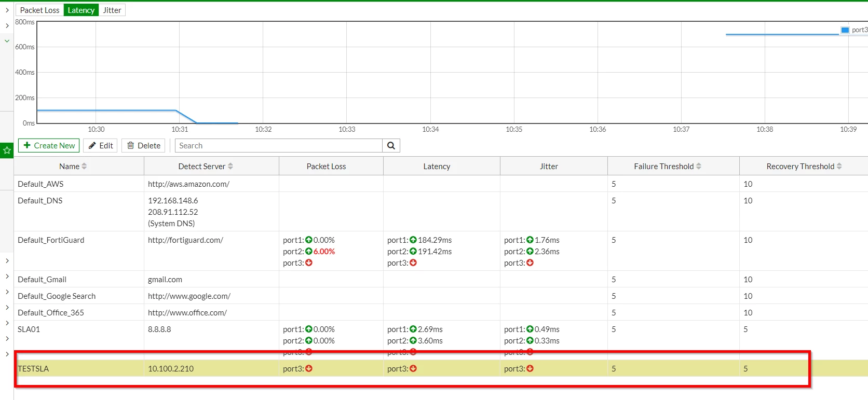Viewport: 868px width, 400px height.
Task: Click the magnifier search button
Action: [x=391, y=146]
